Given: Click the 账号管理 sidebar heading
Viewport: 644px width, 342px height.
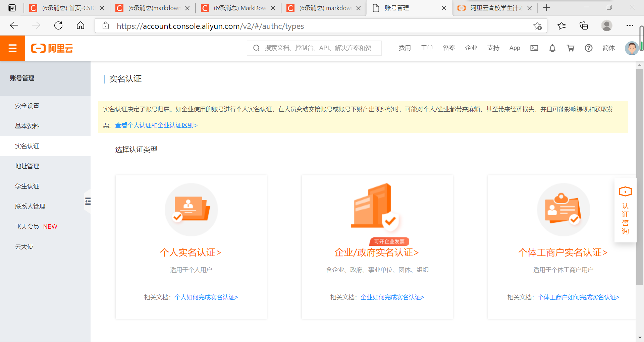Looking at the screenshot, I should (22, 78).
